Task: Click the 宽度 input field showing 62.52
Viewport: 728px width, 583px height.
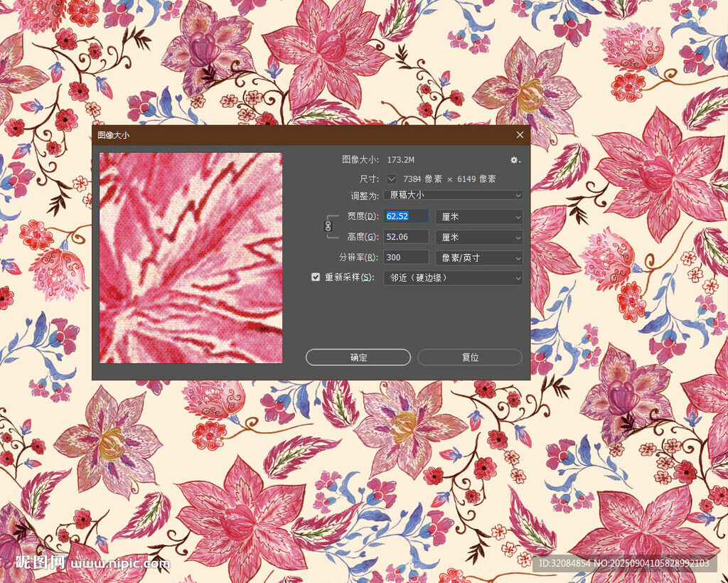Action: click(x=406, y=216)
